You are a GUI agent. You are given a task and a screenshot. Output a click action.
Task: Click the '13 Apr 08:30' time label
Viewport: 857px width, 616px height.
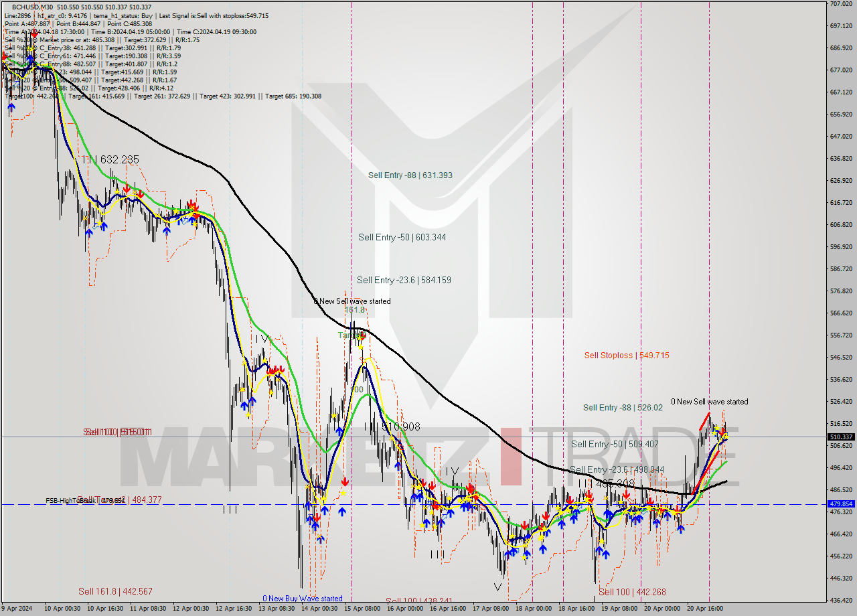click(x=277, y=609)
